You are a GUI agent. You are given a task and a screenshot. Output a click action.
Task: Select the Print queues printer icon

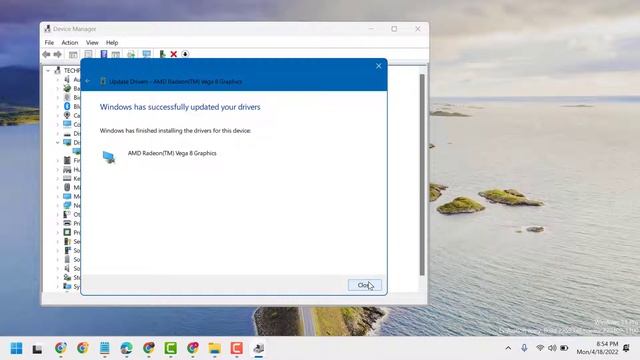[67, 223]
